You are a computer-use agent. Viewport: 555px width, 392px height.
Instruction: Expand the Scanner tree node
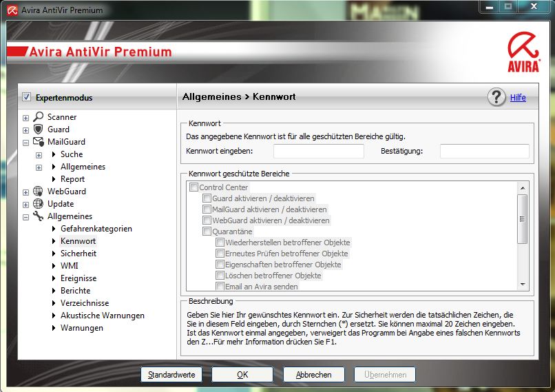[26, 118]
